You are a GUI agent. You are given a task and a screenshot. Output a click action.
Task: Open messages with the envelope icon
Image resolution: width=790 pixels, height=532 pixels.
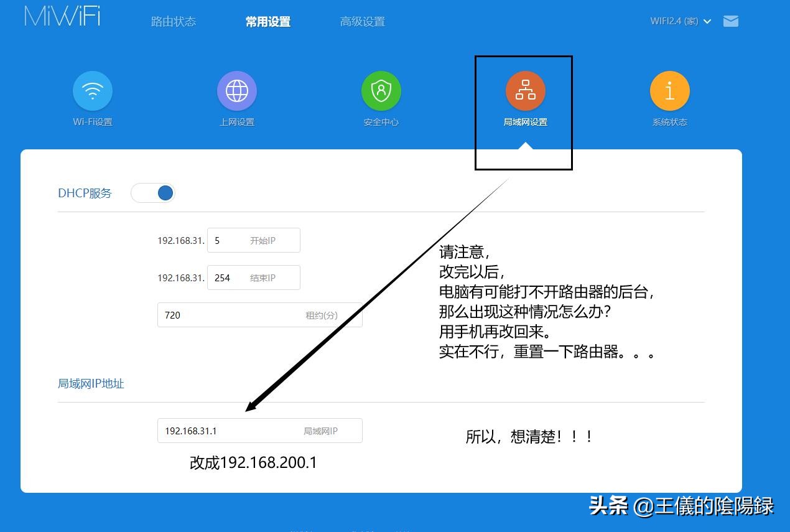(x=730, y=21)
